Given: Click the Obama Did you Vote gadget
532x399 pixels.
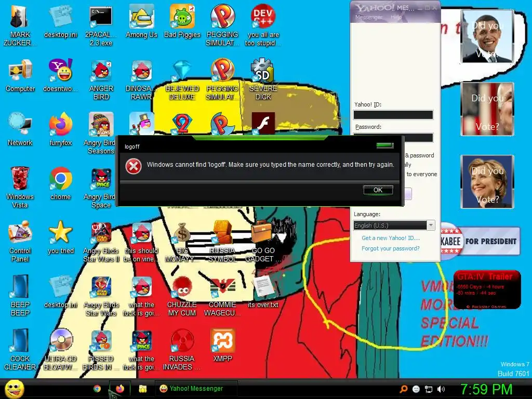Looking at the screenshot, I should [487, 36].
